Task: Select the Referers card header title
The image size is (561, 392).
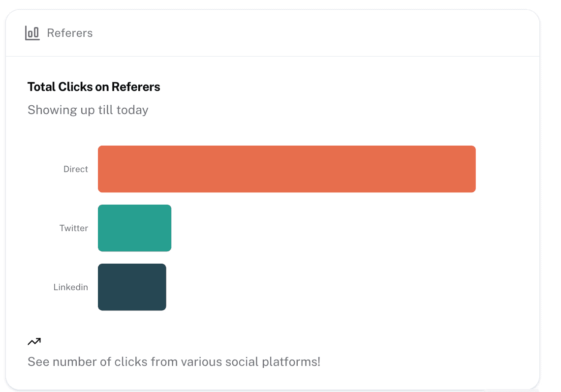Action: (69, 33)
